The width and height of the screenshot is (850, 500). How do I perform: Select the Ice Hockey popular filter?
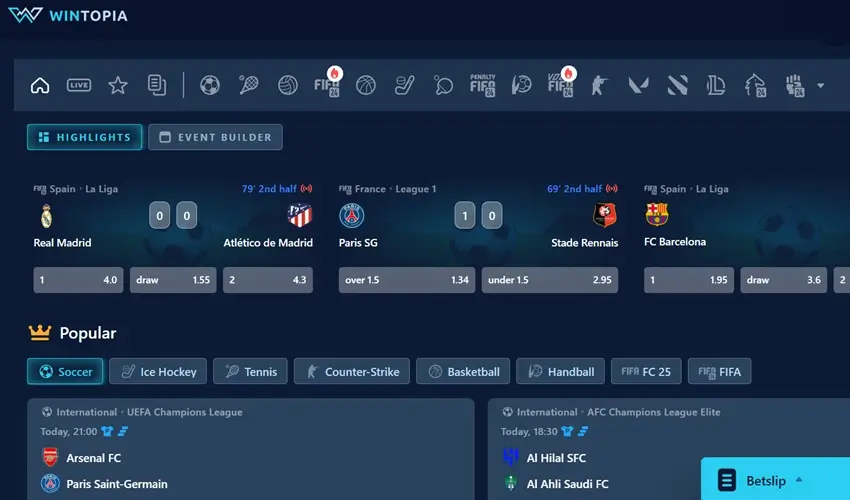158,371
